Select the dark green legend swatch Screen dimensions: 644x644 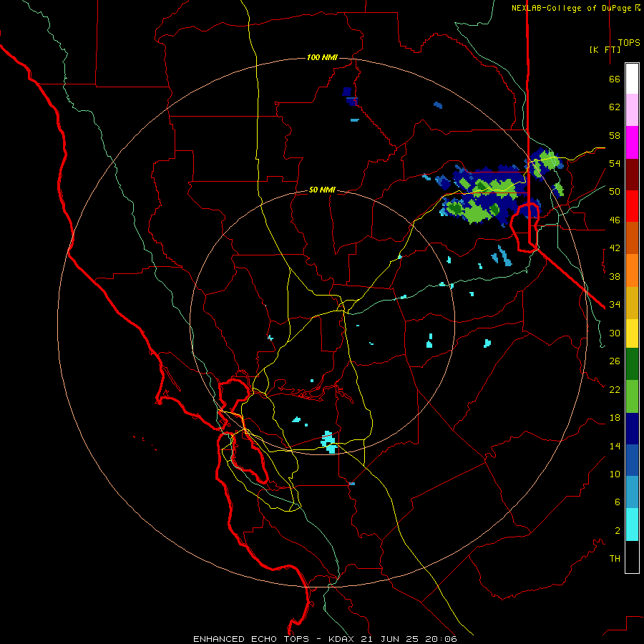click(x=632, y=364)
